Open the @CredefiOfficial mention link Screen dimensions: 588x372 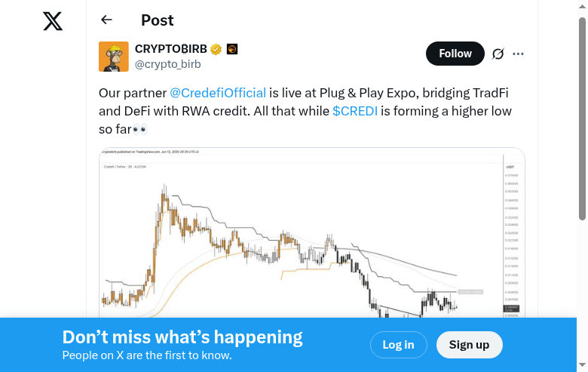tap(217, 93)
